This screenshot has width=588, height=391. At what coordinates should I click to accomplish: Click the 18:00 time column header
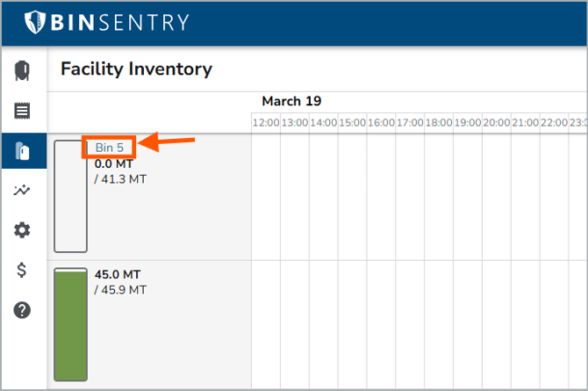pos(439,123)
